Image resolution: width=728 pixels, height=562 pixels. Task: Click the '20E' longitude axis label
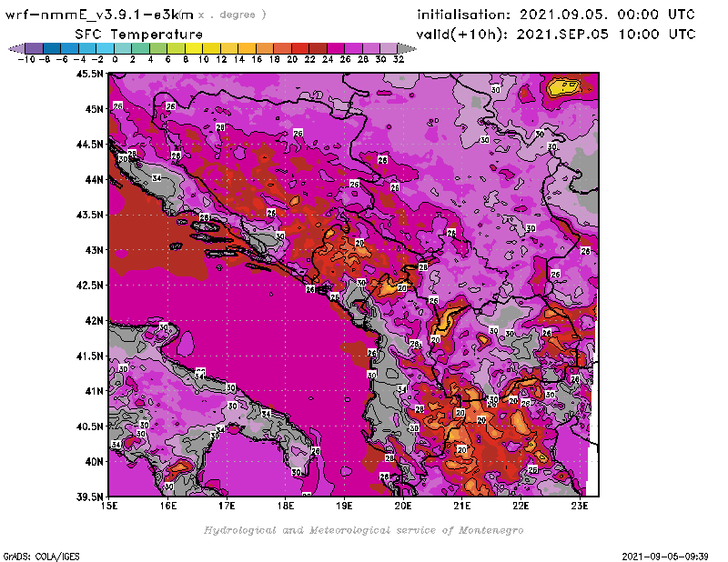click(403, 506)
